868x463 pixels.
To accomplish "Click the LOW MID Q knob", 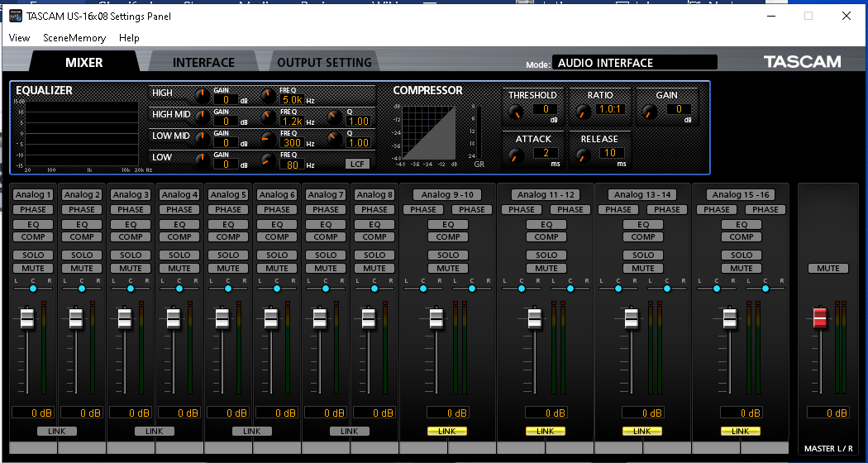I will (334, 139).
